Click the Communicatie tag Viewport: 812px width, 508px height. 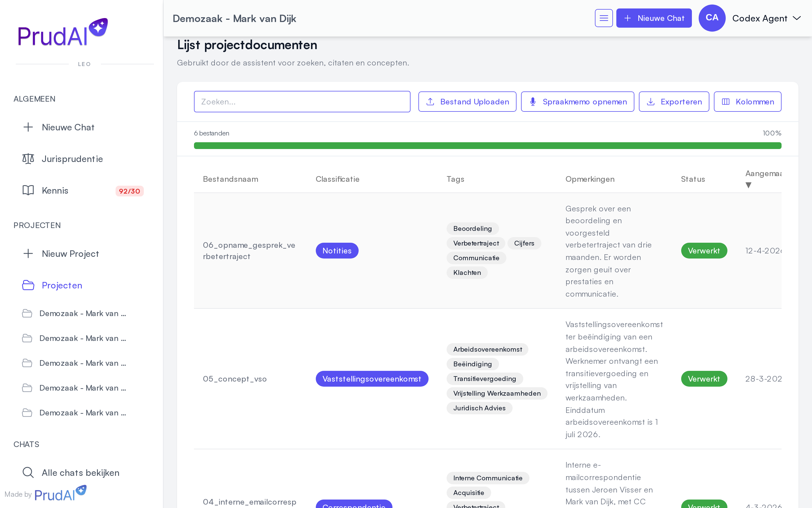coord(476,258)
